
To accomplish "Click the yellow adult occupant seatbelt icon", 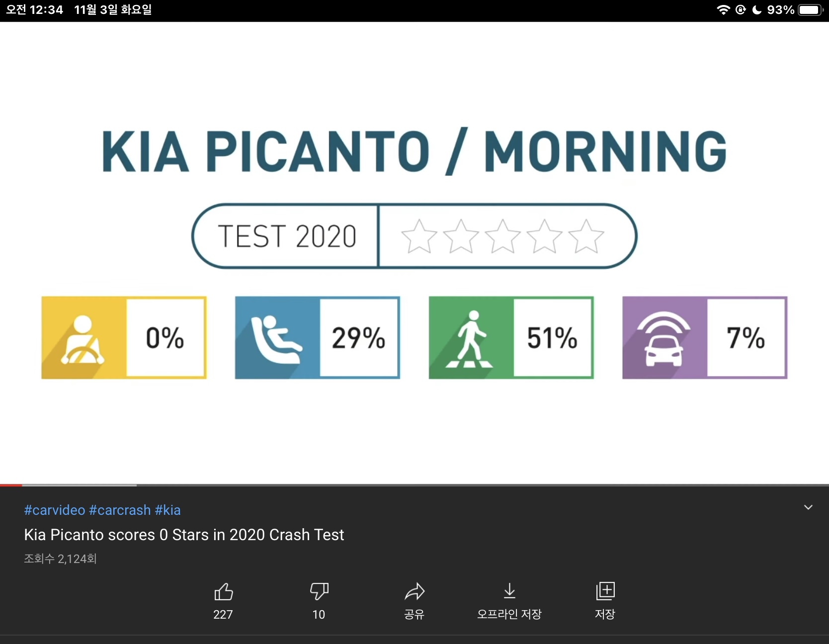I will [83, 338].
